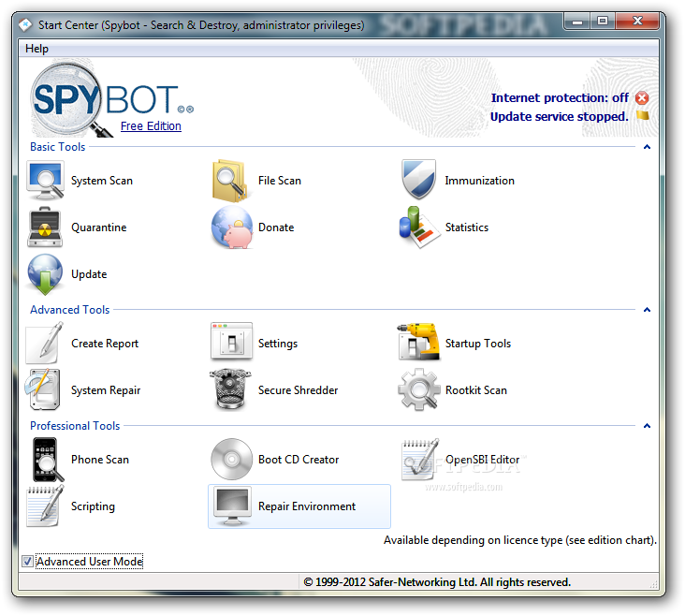Maximize the Start Center window

tap(603, 21)
